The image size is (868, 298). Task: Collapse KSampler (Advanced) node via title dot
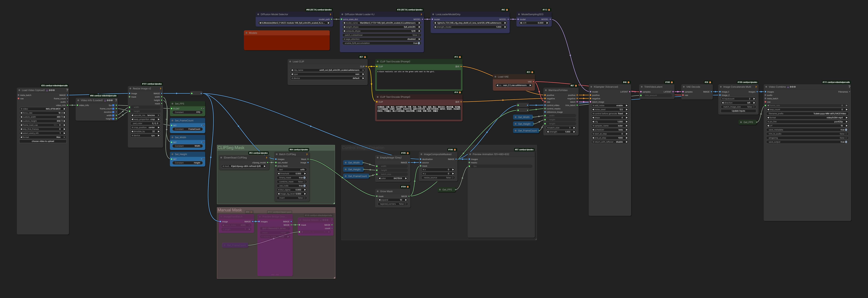591,87
